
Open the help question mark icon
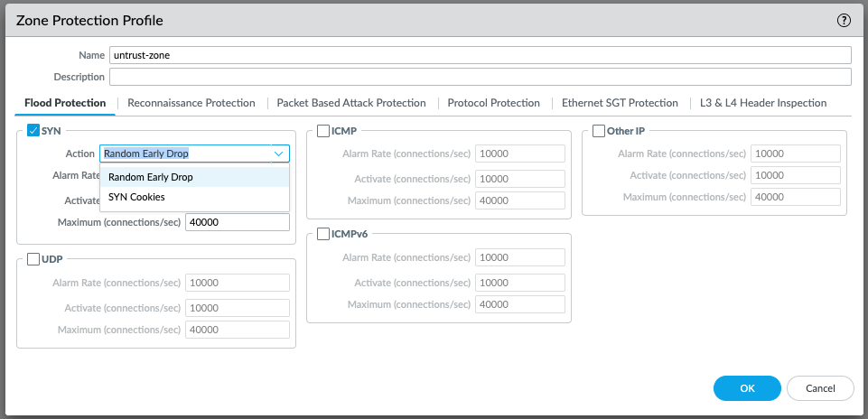845,20
